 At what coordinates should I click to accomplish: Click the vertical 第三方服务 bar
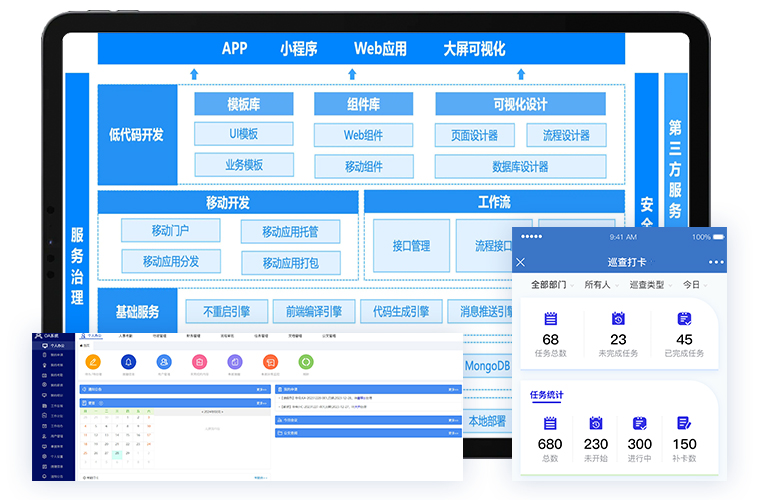tap(676, 150)
